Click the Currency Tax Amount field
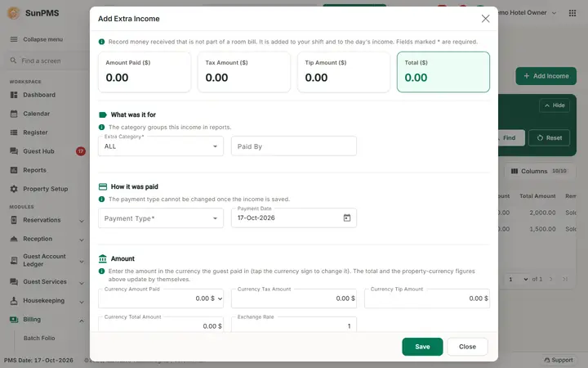588x368 pixels. coord(294,298)
